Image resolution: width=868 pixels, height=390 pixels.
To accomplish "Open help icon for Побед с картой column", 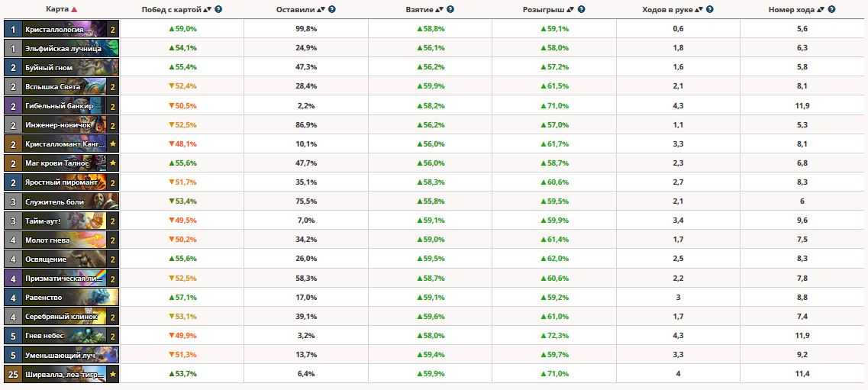I will coord(219,10).
